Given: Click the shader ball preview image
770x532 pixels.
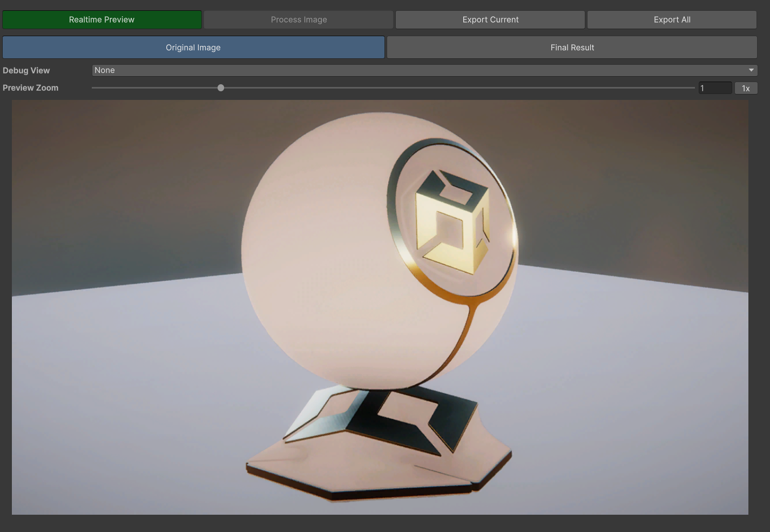Looking at the screenshot, I should coord(380,307).
